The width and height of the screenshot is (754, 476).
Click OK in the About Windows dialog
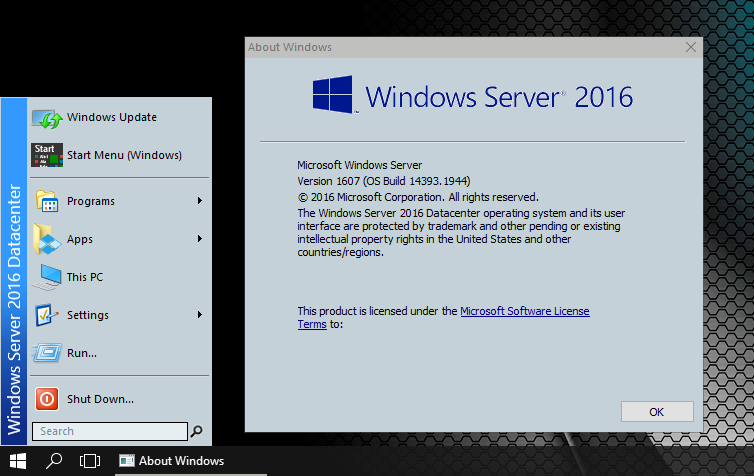(657, 412)
